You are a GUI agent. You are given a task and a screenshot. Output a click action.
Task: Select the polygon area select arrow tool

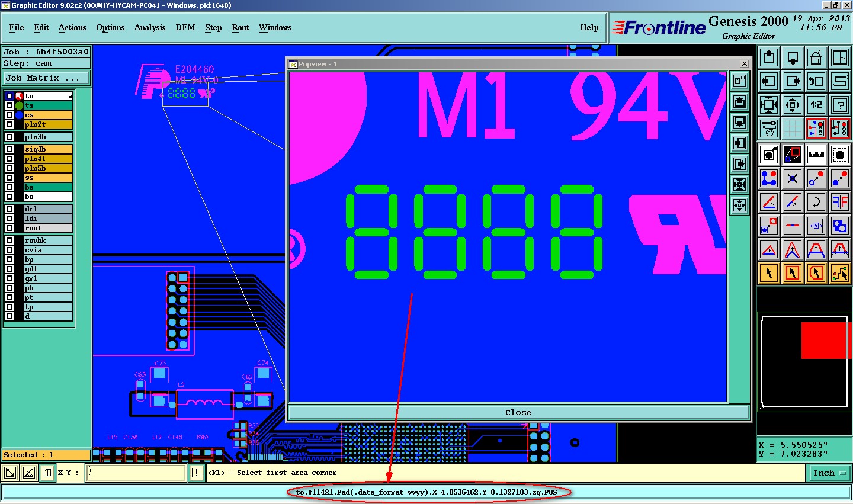tap(816, 273)
